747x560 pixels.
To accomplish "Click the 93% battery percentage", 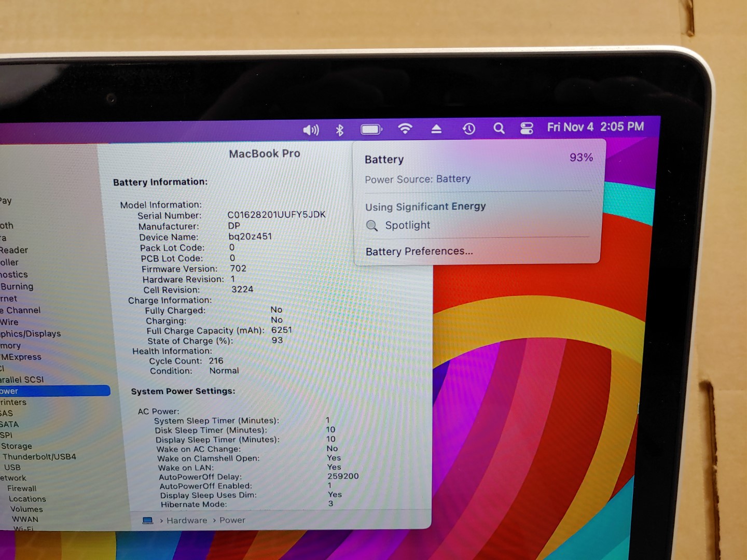I will (581, 158).
